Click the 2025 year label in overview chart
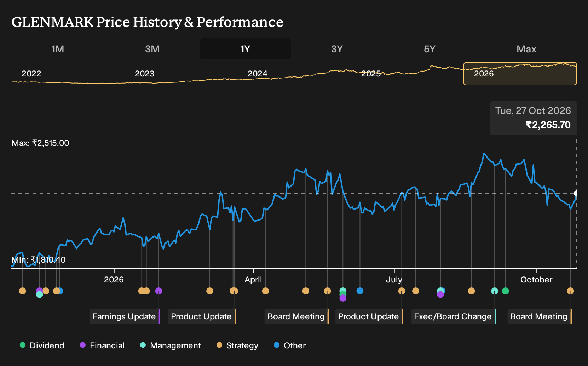The width and height of the screenshot is (588, 366). point(371,74)
